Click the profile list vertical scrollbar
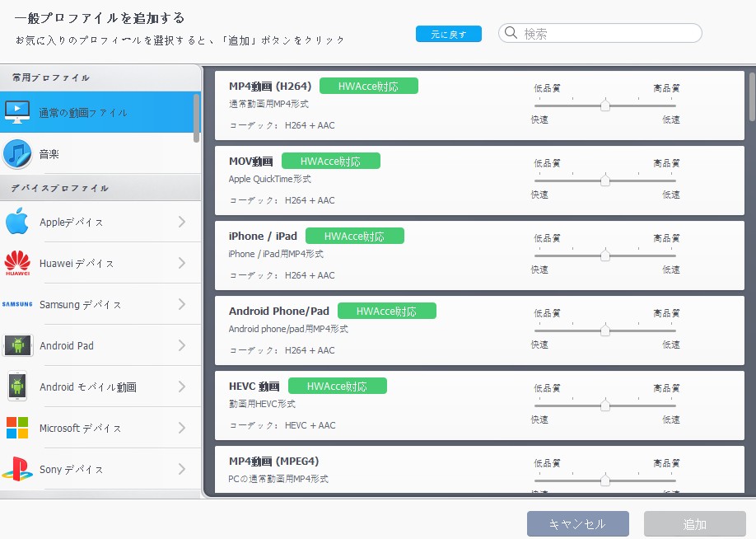 click(x=752, y=96)
